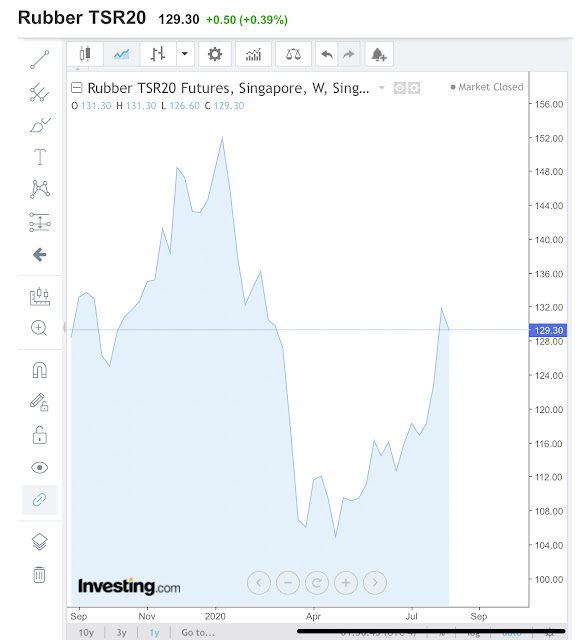Pan chart right with circular arrow
This screenshot has width=587, height=640.
coord(375,583)
